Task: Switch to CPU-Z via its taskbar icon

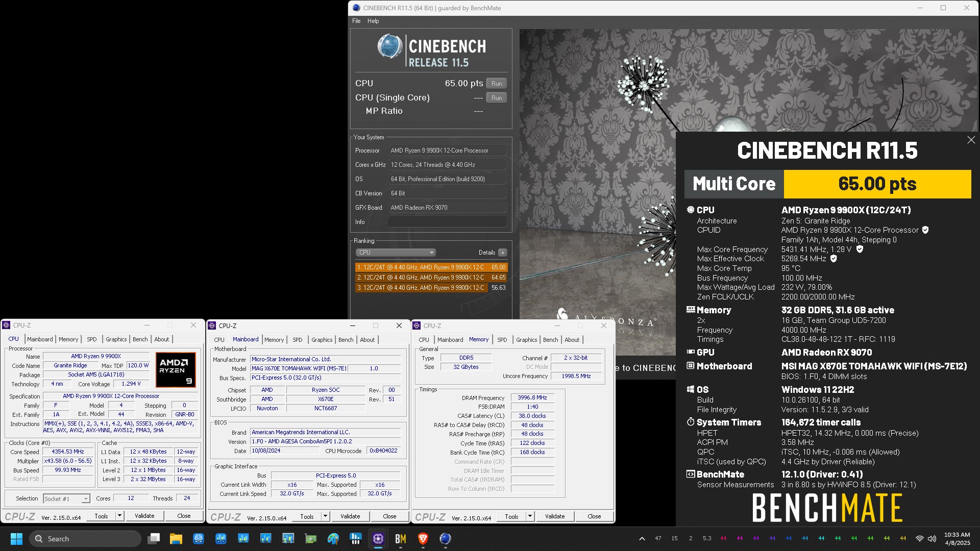Action: pos(378,539)
